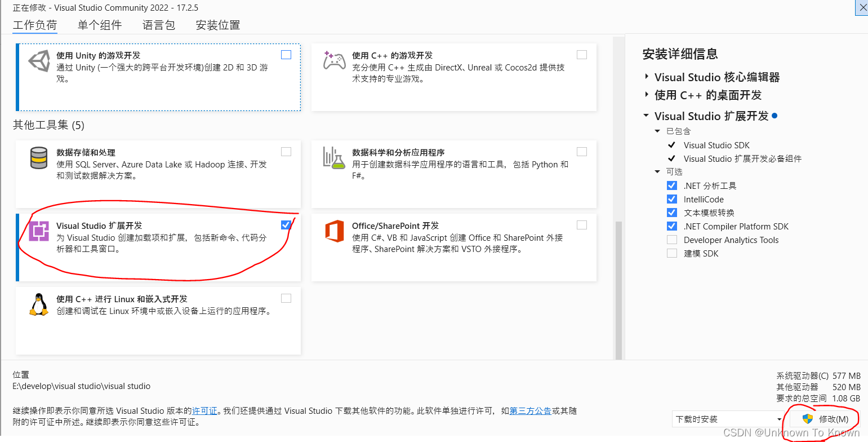Open the 第三方公告 link

click(531, 411)
